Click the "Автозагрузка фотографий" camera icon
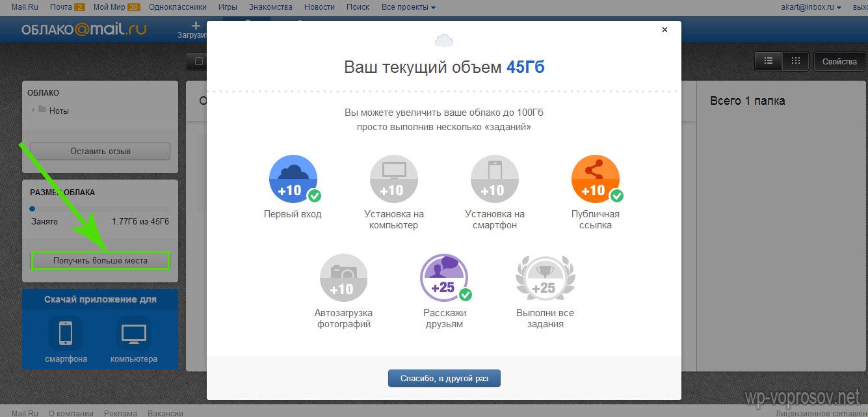The height and width of the screenshot is (417, 868). pyautogui.click(x=343, y=278)
